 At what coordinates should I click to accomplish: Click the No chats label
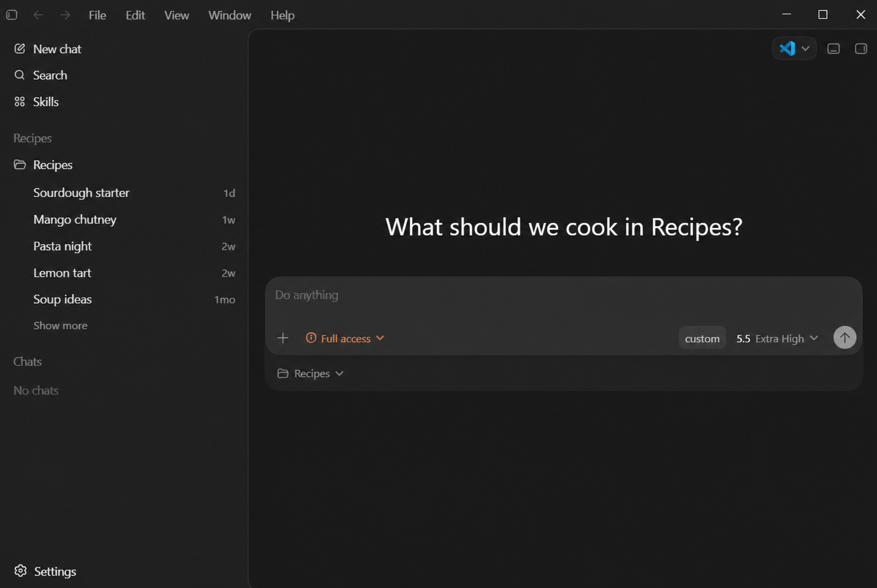click(x=36, y=390)
